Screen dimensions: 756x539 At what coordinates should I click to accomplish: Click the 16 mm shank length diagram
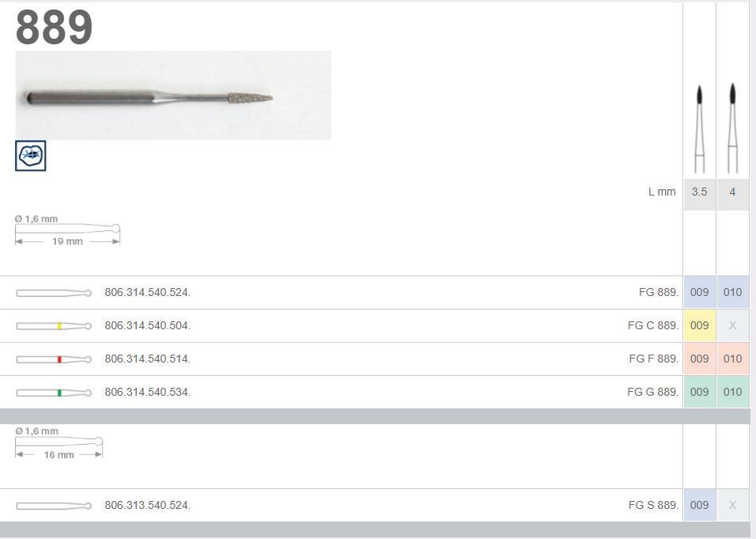coord(59,443)
